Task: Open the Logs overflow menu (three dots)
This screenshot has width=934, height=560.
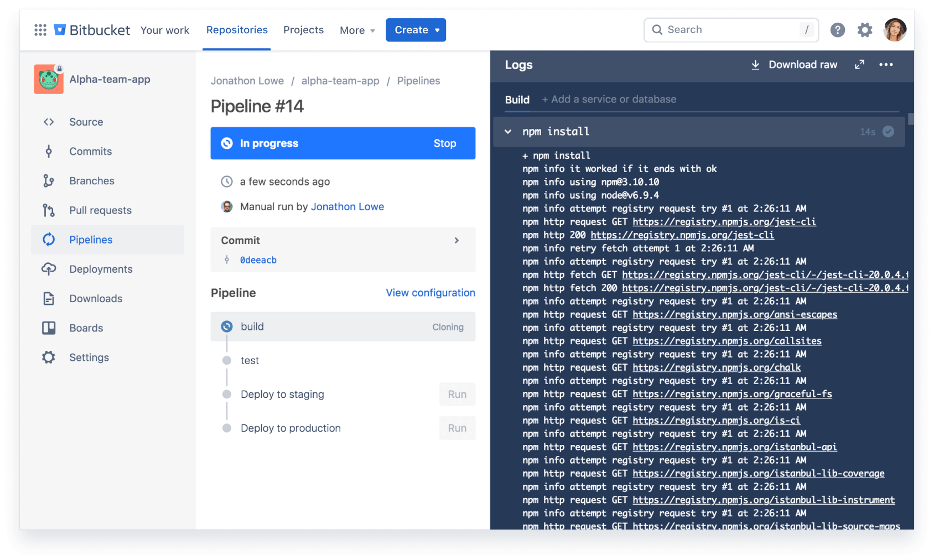Action: [x=886, y=65]
